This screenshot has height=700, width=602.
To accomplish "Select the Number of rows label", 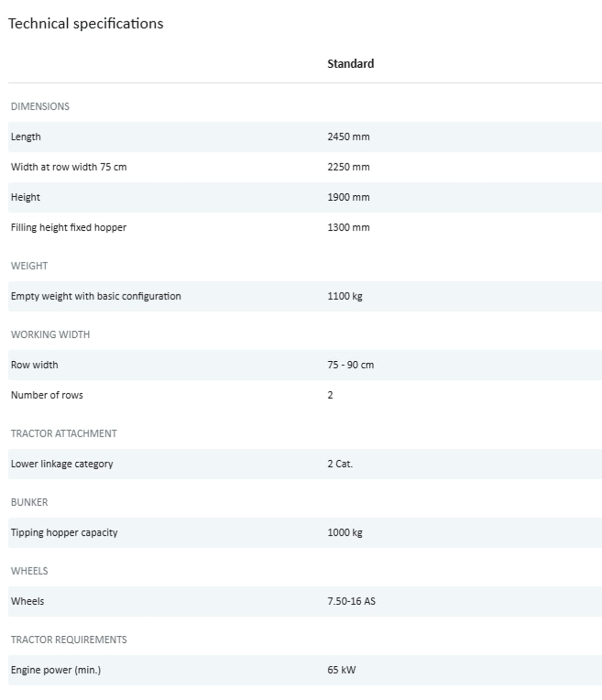I will click(x=47, y=395).
